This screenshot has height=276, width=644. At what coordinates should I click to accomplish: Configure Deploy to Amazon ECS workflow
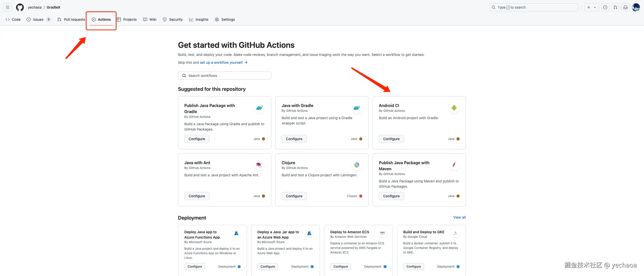click(340, 267)
